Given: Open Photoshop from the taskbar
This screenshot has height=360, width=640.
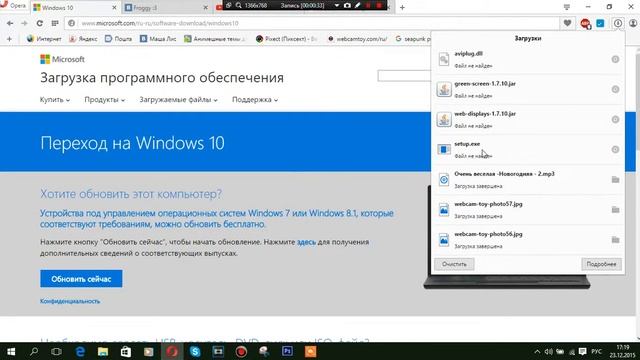Looking at the screenshot, I should click(x=287, y=351).
